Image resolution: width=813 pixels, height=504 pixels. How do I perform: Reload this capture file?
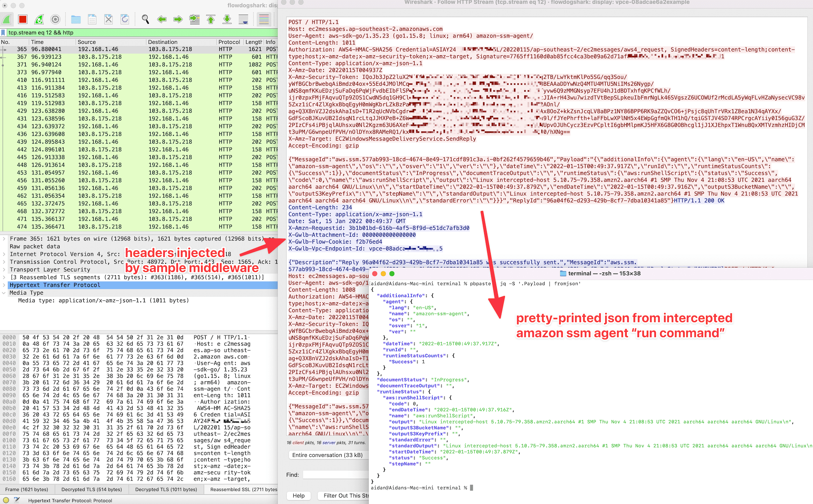click(x=125, y=19)
